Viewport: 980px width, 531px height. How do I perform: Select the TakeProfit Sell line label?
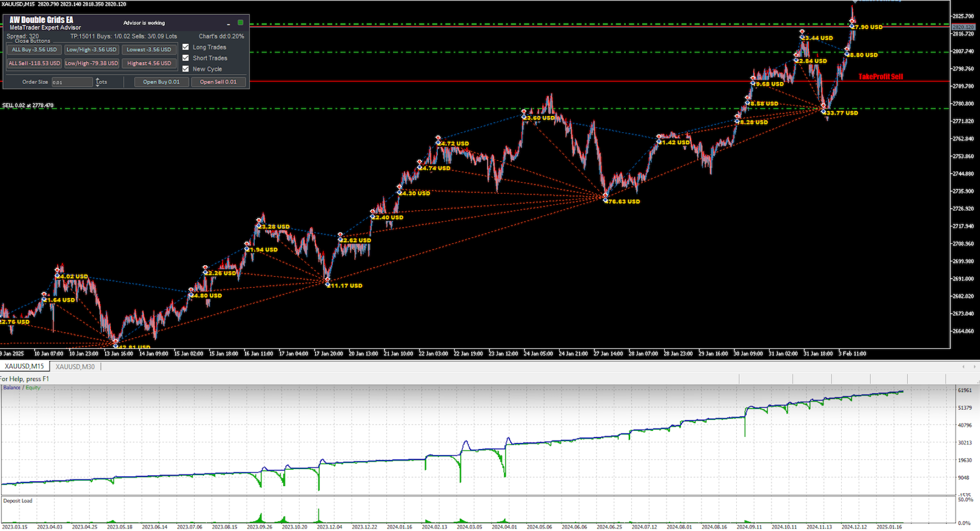881,76
